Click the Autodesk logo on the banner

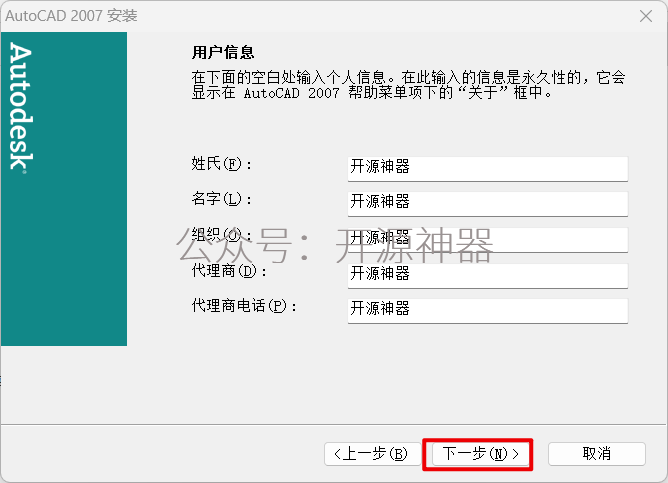(x=21, y=108)
